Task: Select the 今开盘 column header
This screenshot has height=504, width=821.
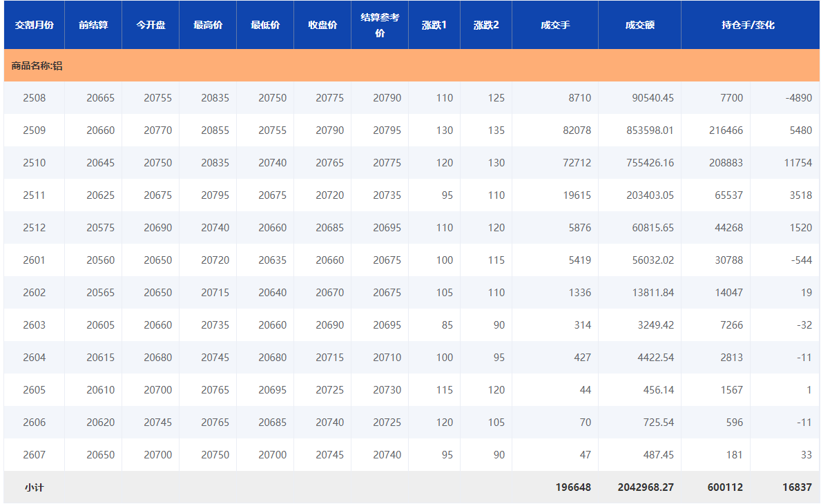Action: (151, 25)
